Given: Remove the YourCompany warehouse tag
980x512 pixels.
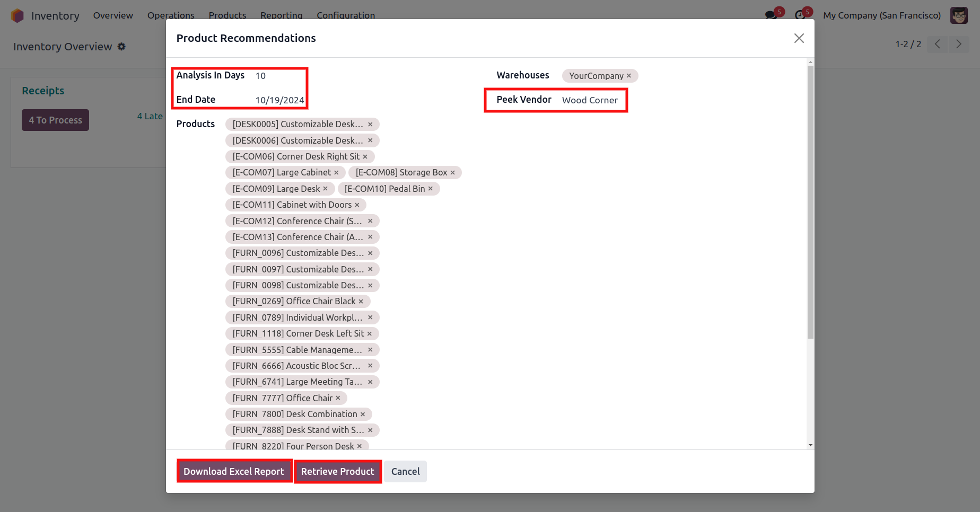Looking at the screenshot, I should tap(628, 76).
